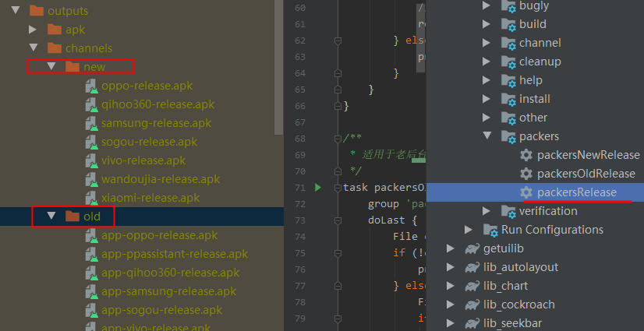This screenshot has width=644, height=331.
Task: Place cursor on 'doLast {' code line
Action: point(392,220)
